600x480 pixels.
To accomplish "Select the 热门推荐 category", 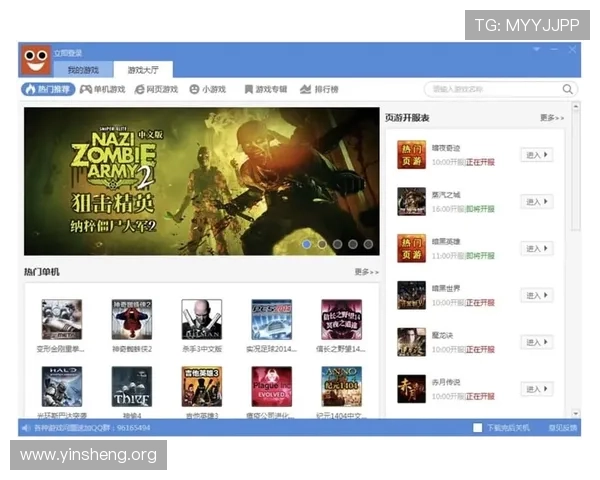I will pyautogui.click(x=48, y=90).
